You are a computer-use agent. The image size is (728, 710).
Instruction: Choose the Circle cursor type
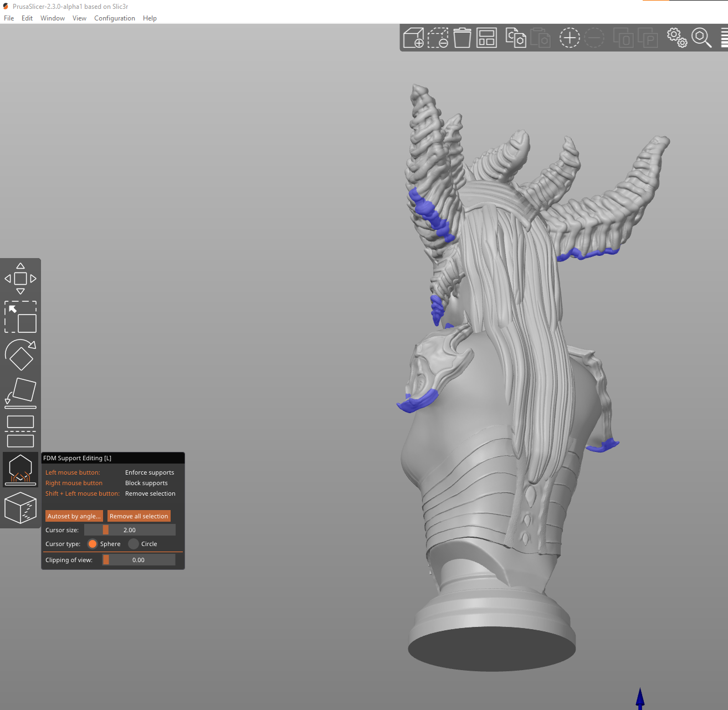(x=134, y=544)
